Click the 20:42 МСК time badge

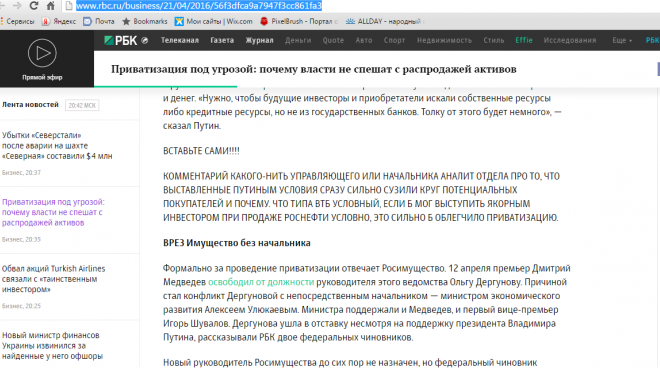[x=82, y=105]
